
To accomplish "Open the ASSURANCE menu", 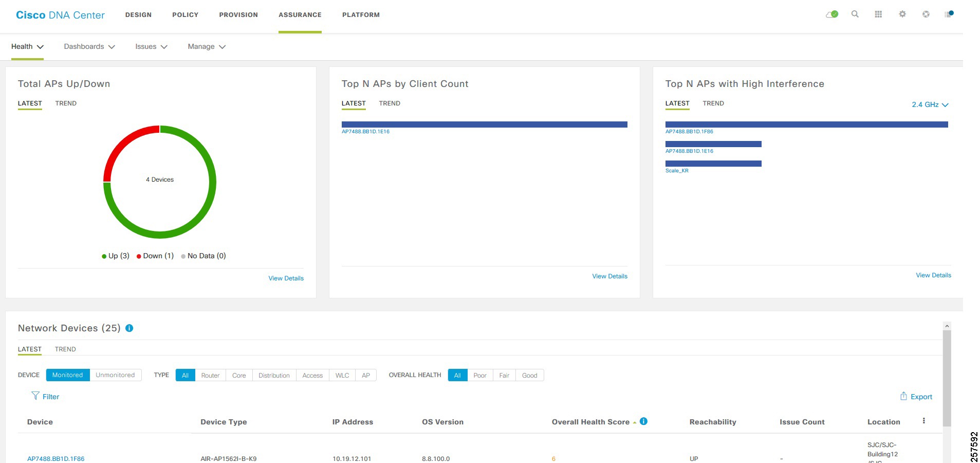I will [x=300, y=15].
